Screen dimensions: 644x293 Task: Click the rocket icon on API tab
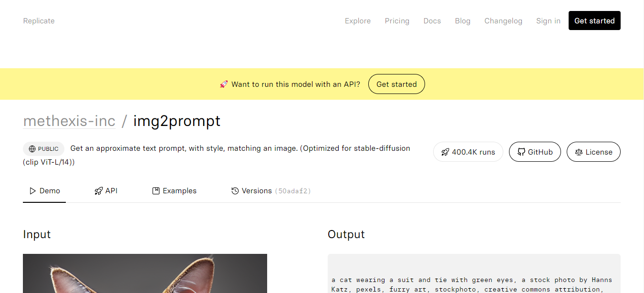99,191
